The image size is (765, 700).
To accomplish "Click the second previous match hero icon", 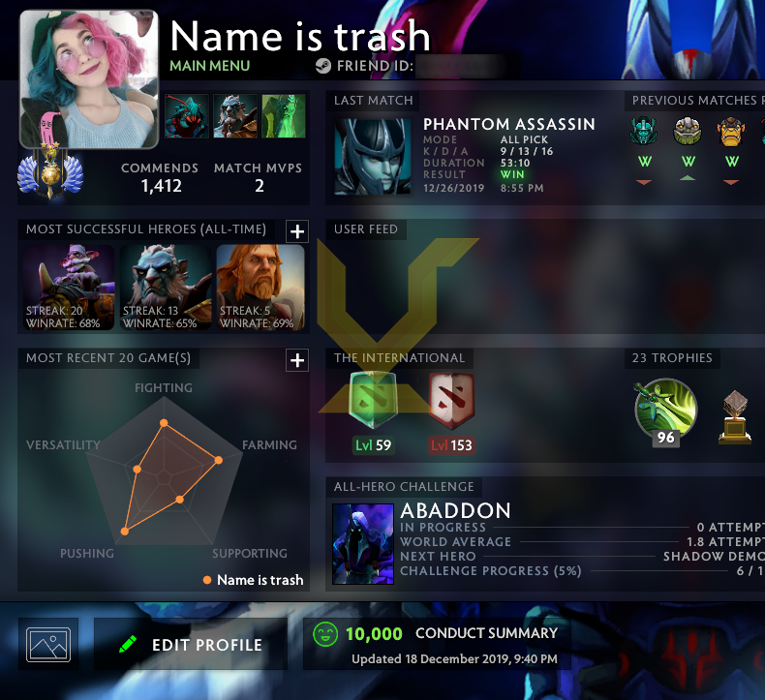I will (687, 131).
